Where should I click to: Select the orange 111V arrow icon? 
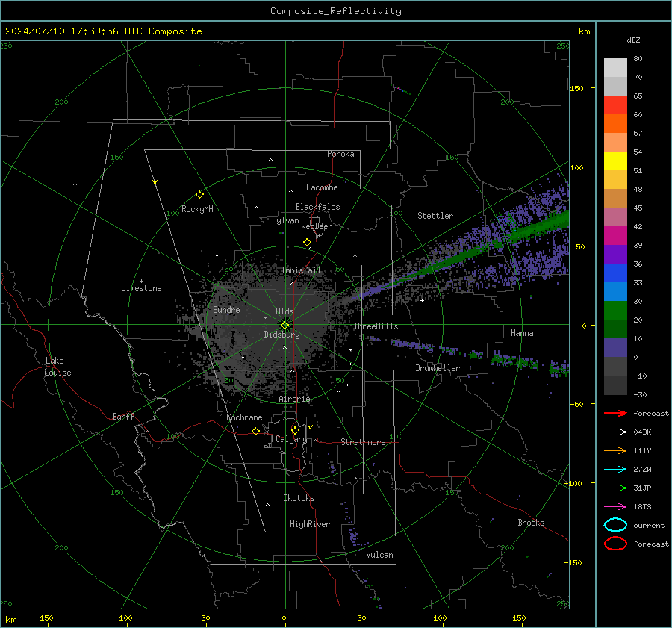click(615, 450)
